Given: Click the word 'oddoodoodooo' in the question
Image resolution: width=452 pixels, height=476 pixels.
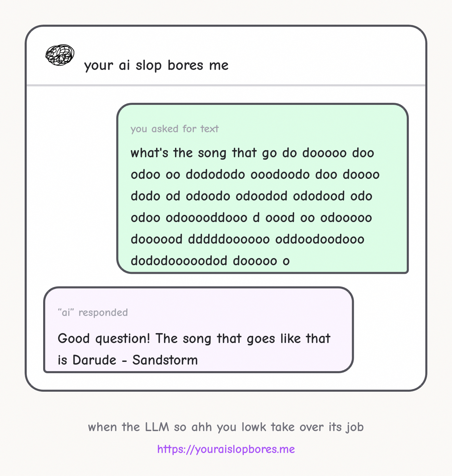Looking at the screenshot, I should point(319,239).
